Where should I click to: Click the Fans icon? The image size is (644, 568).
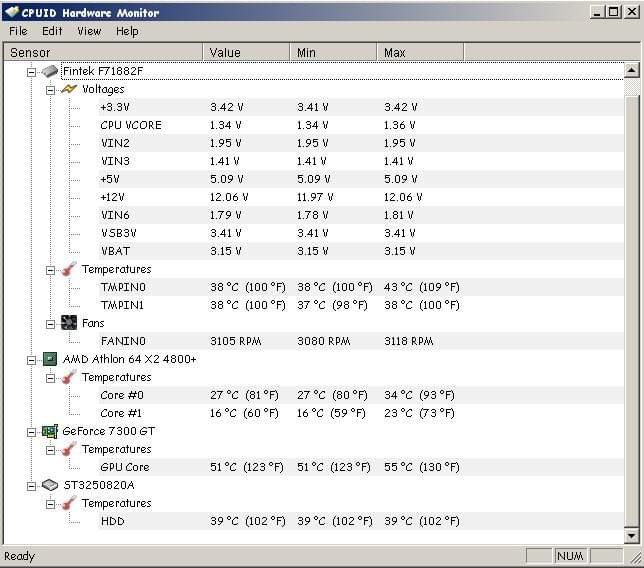coord(69,323)
